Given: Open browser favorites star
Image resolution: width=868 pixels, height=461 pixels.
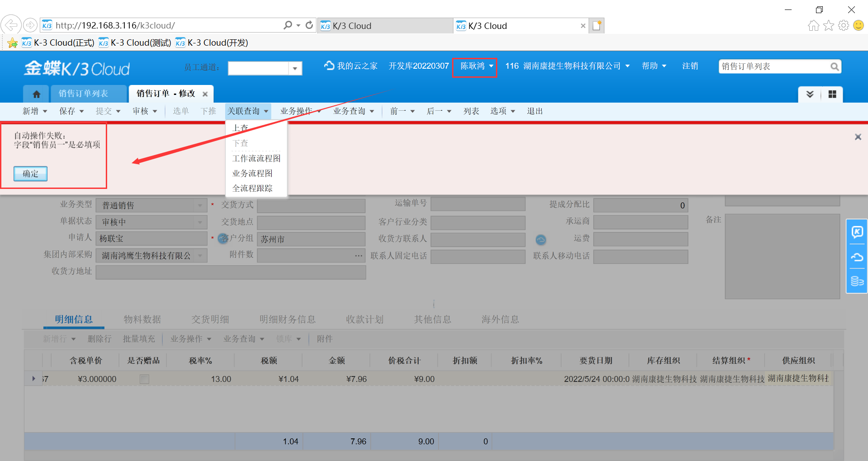Looking at the screenshot, I should pos(829,25).
